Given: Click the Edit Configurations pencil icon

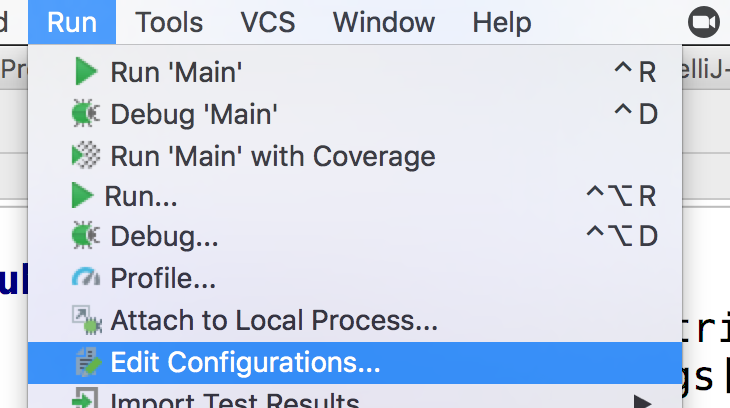Looking at the screenshot, I should pos(88,362).
